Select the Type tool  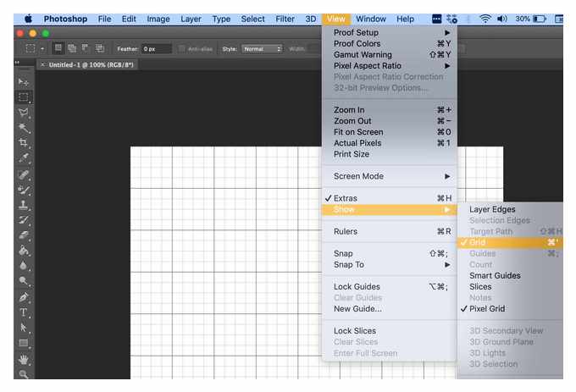tap(24, 312)
